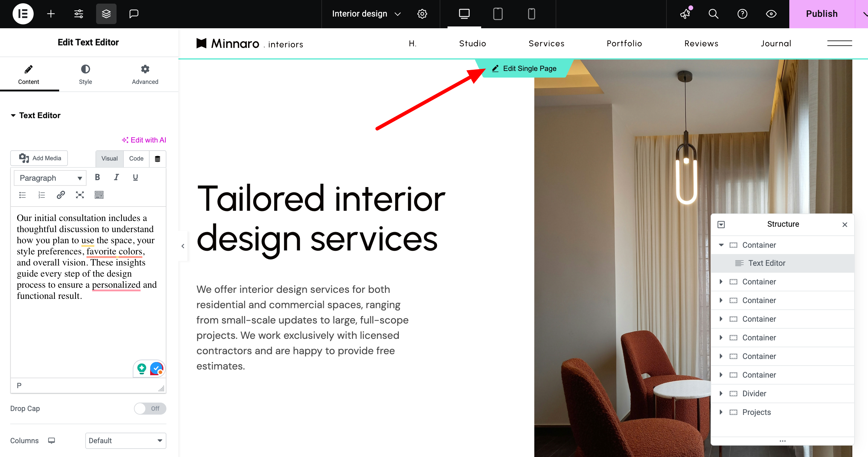The width and height of the screenshot is (868, 457).
Task: Switch to the Style tab
Action: [x=85, y=74]
